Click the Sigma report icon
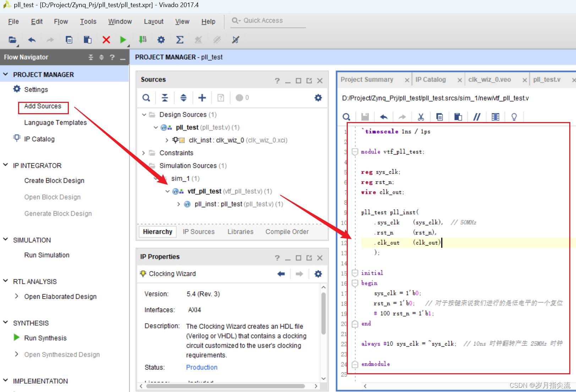The height and width of the screenshot is (392, 576). [x=180, y=40]
